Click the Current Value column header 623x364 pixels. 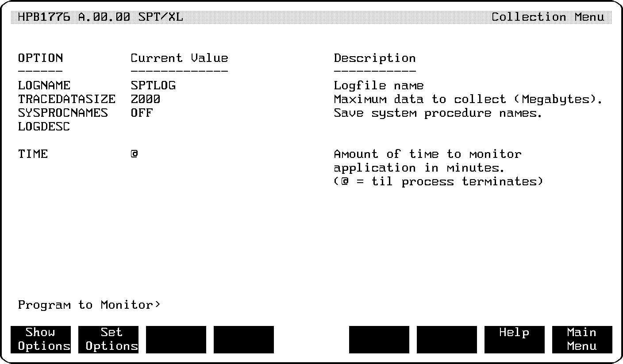click(x=179, y=58)
